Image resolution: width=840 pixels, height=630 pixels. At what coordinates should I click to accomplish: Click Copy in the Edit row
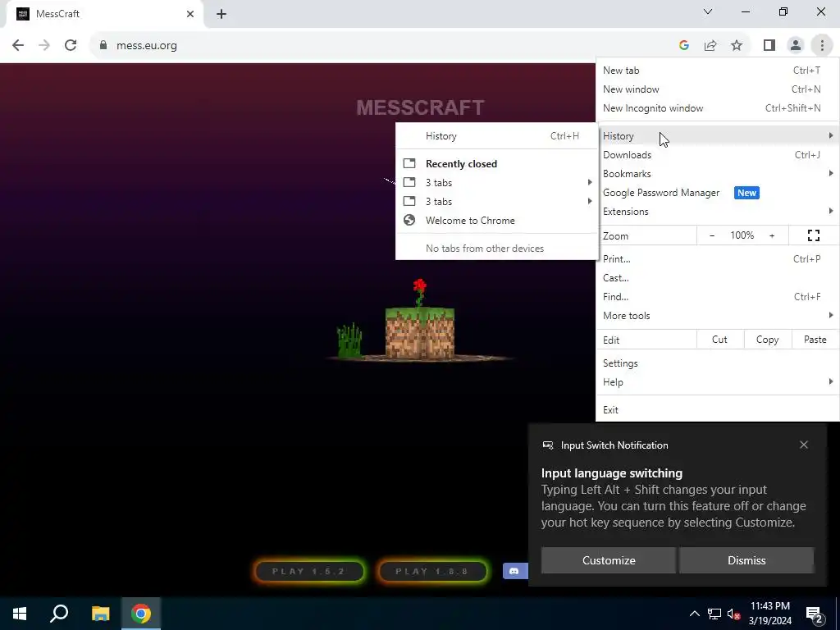(767, 340)
